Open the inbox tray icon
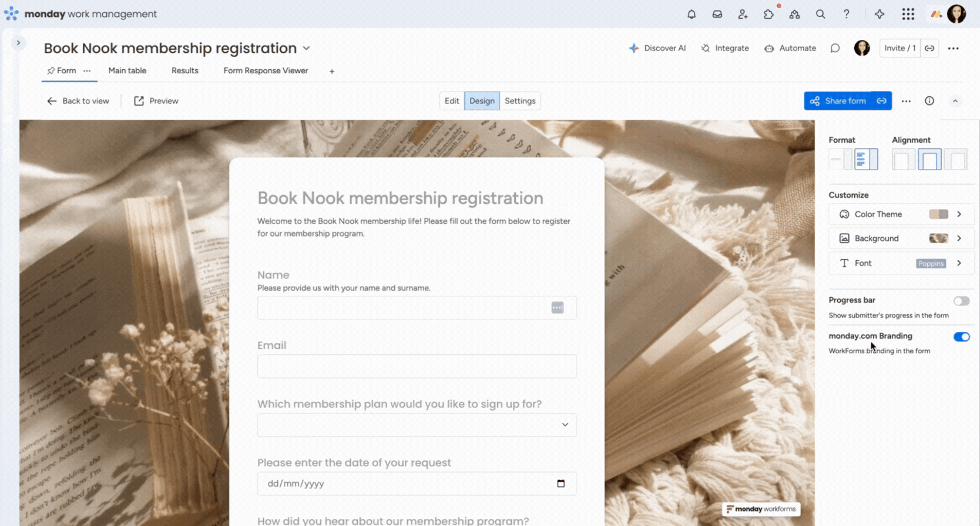Screen dimensions: 980x526 pyautogui.click(x=717, y=14)
